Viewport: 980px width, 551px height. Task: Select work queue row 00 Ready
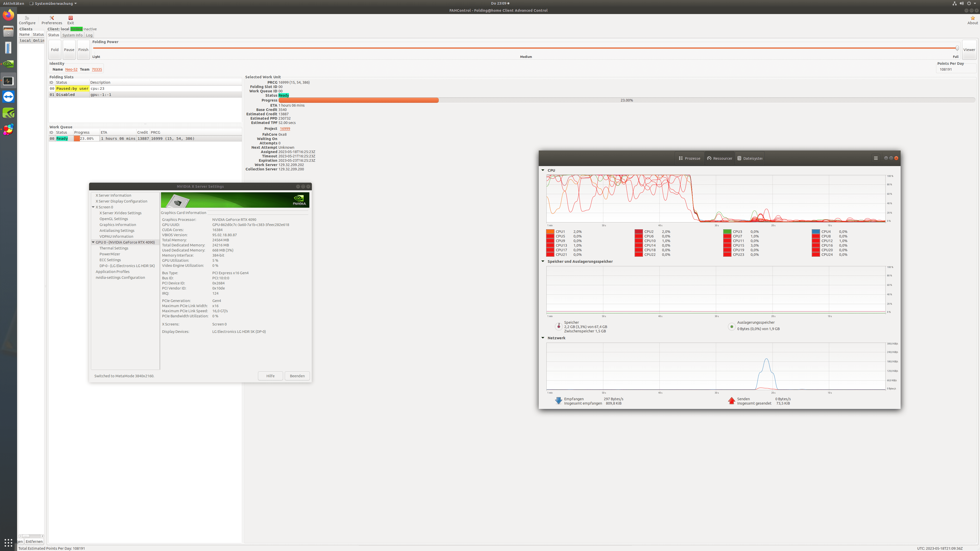click(145, 139)
